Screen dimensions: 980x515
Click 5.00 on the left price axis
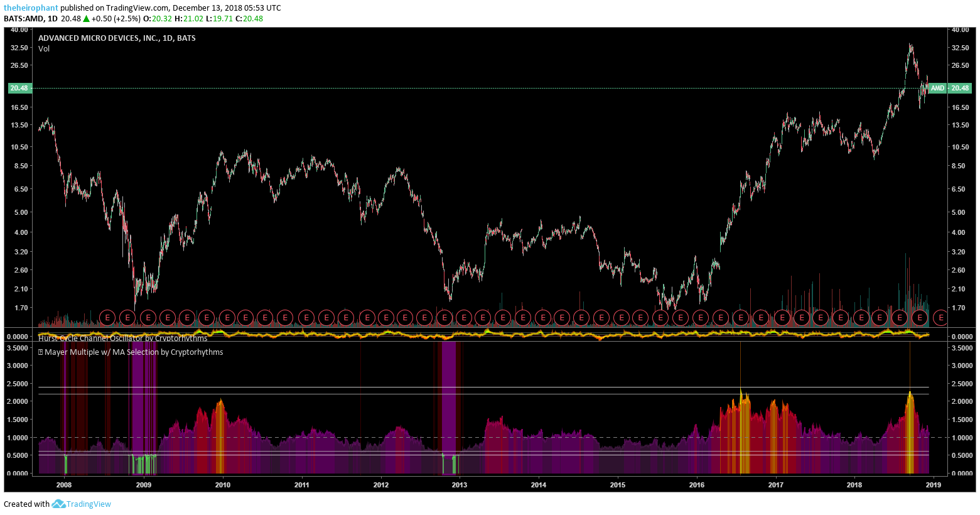pyautogui.click(x=21, y=212)
